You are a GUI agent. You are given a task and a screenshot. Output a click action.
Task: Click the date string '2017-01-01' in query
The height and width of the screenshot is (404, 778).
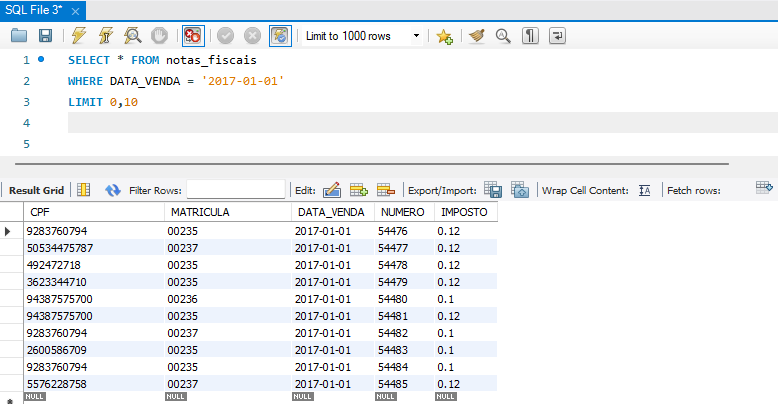tap(243, 81)
